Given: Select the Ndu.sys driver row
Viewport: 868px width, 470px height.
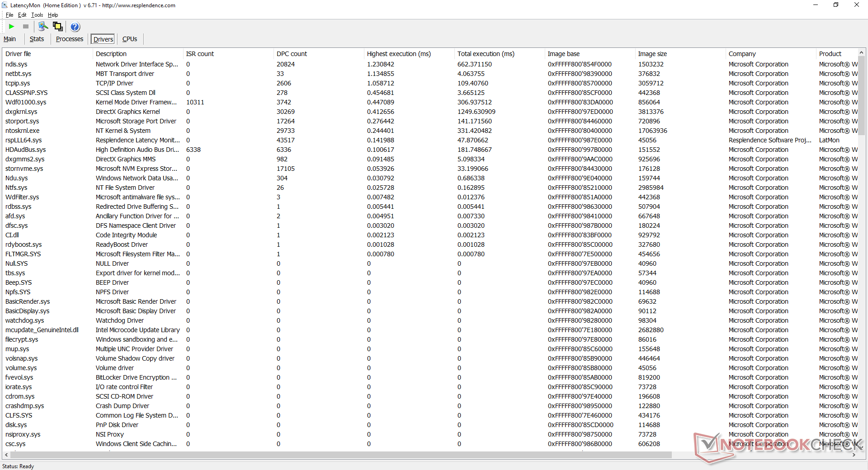Looking at the screenshot, I should [429, 178].
